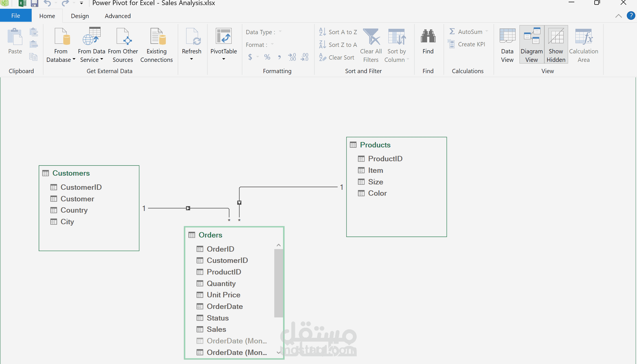Select the Products table header

tap(375, 145)
